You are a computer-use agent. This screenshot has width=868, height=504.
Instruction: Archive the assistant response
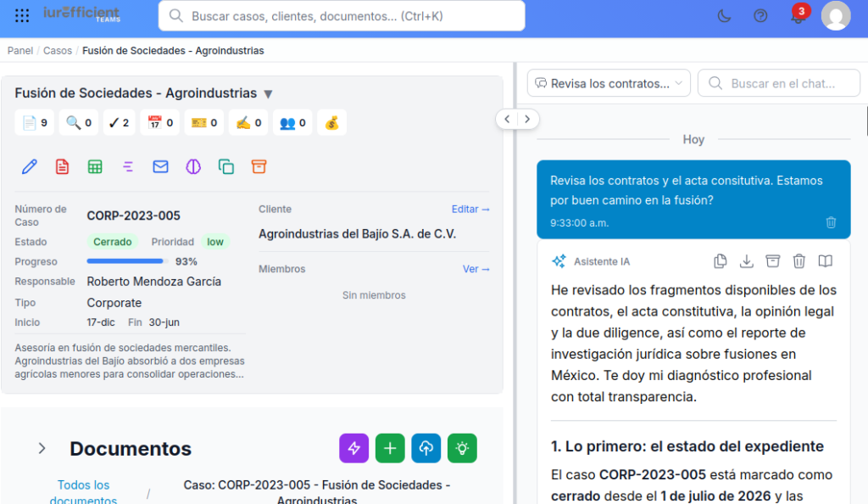click(773, 260)
